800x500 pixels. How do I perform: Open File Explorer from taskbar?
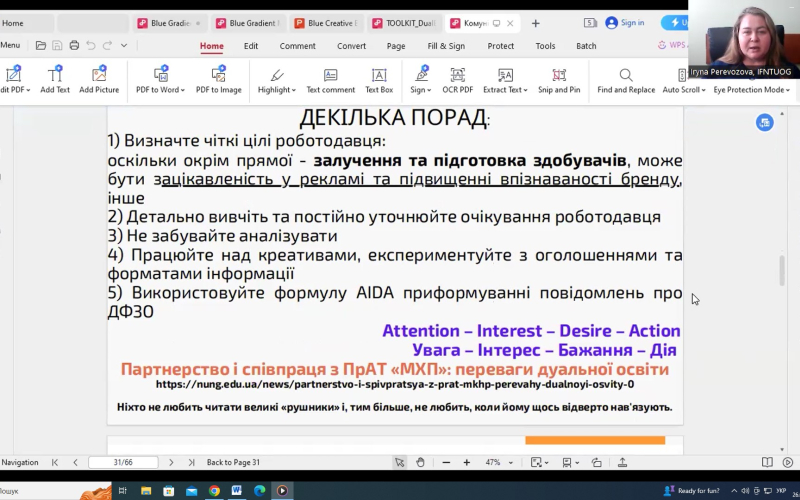point(146,491)
